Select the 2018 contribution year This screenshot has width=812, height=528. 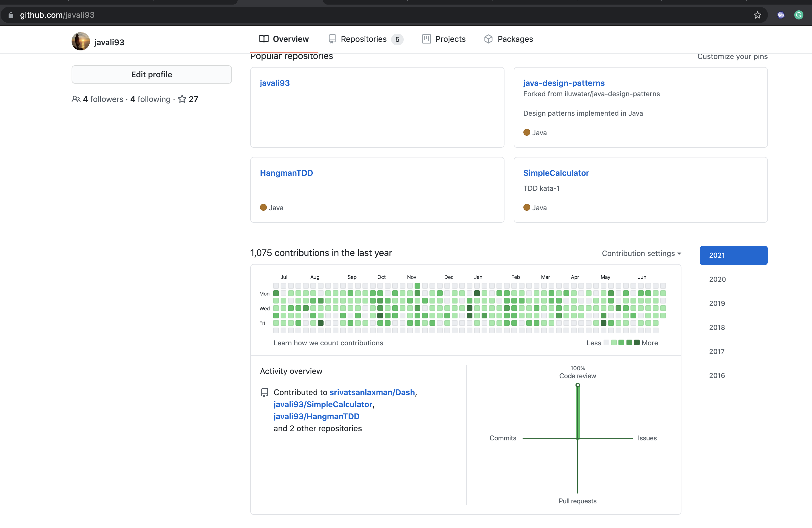click(x=717, y=328)
